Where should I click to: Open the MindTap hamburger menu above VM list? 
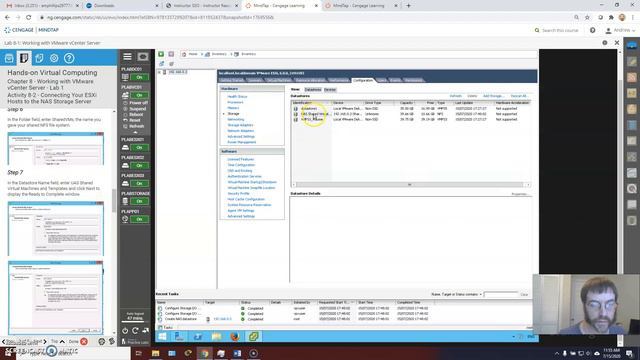[127, 57]
